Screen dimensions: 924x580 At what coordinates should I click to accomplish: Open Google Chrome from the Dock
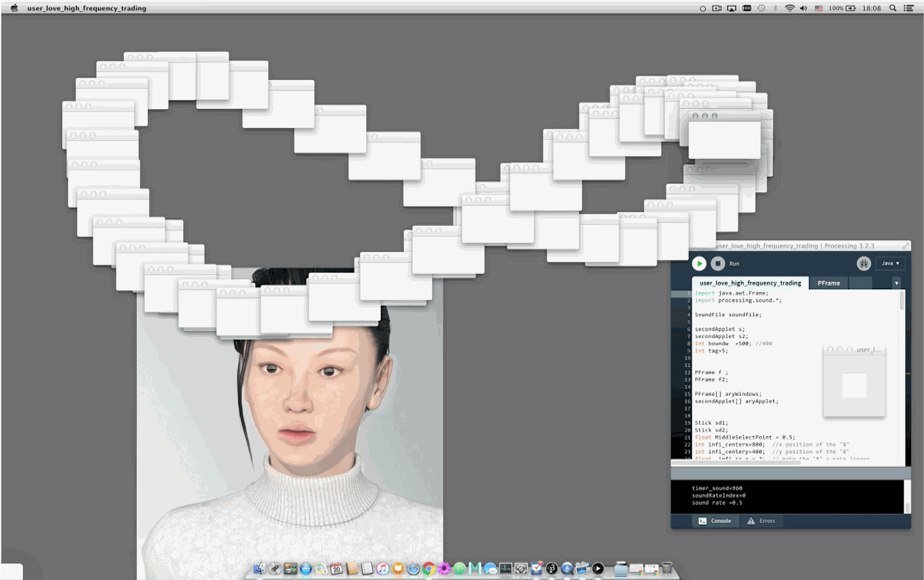(428, 568)
